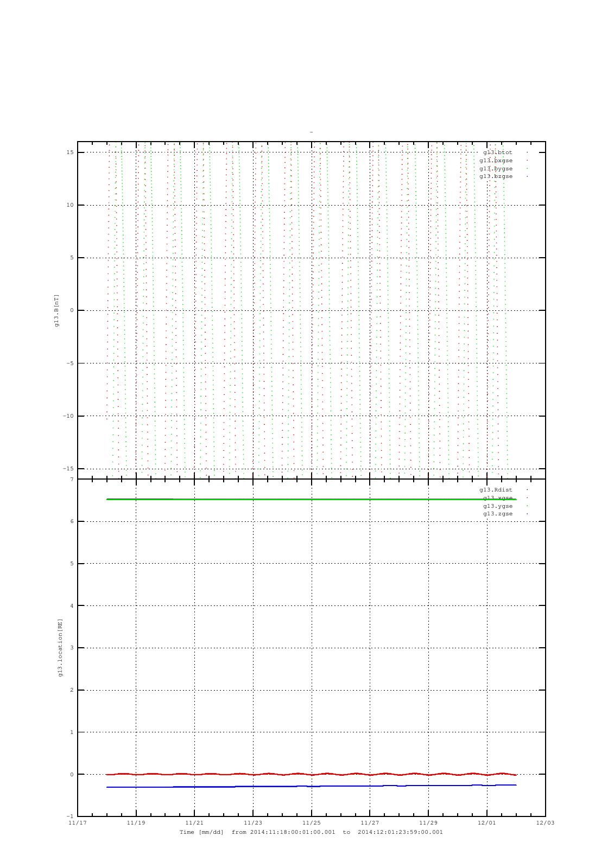Select the -10 tick on the g13.B axis

coord(68,416)
